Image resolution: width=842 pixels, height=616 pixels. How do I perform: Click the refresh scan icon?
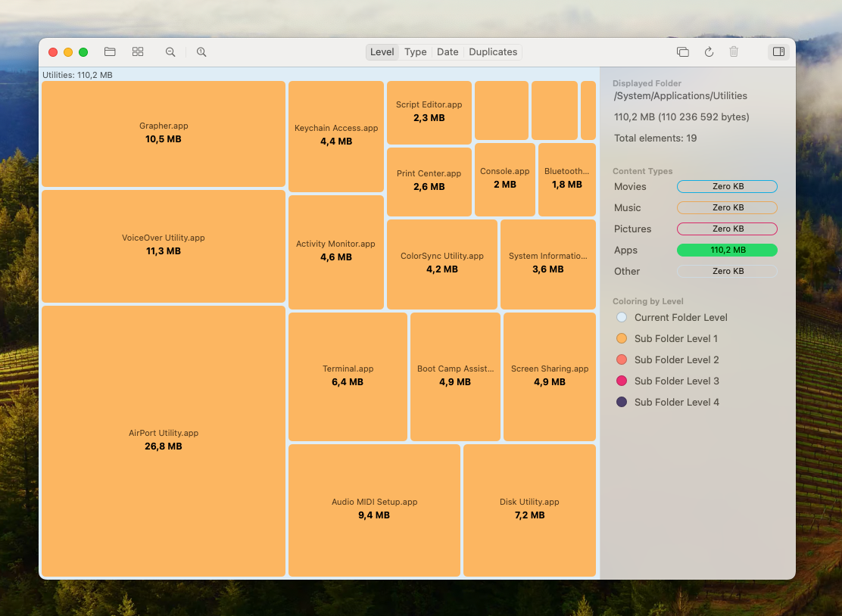click(709, 52)
